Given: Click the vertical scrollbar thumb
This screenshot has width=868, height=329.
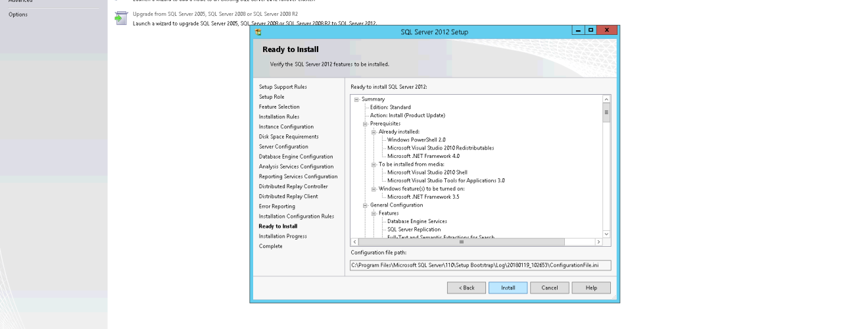Looking at the screenshot, I should tap(606, 113).
